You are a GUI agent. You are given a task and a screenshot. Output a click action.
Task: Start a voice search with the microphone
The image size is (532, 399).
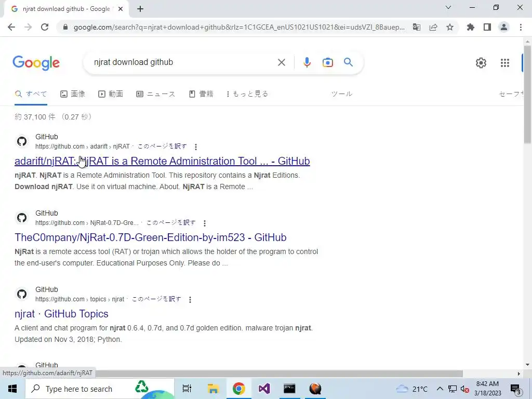point(307,62)
